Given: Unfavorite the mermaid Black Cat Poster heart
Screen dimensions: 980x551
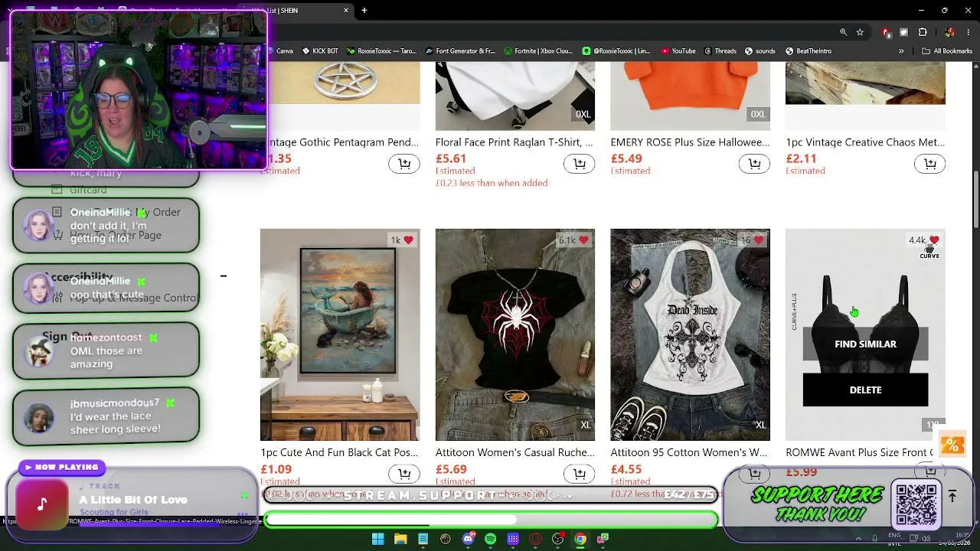Looking at the screenshot, I should point(408,240).
